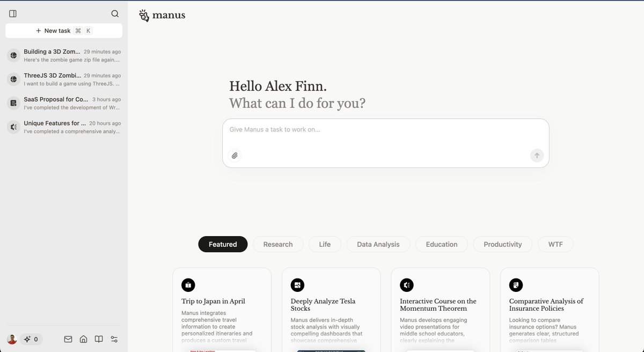Select the Featured category tab
Viewport: 644px width, 352px height.
coord(223,244)
